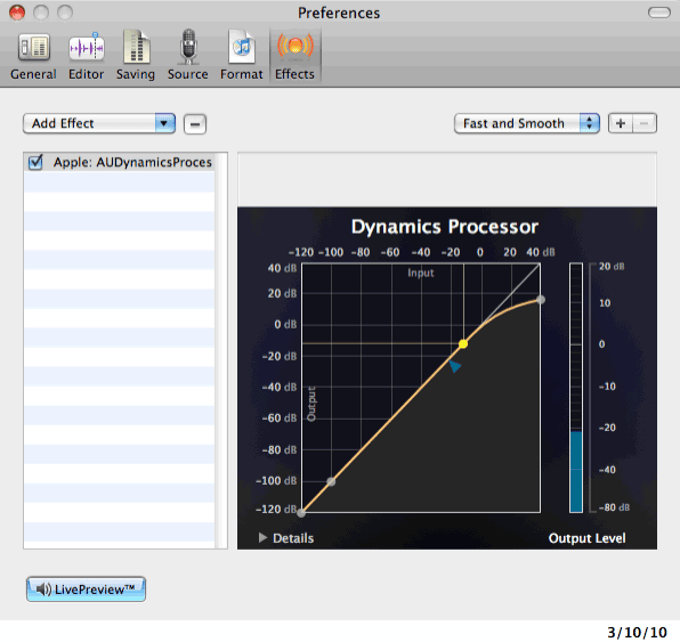Select the Effects preferences pane
The height and width of the screenshot is (642, 680).
tap(295, 56)
